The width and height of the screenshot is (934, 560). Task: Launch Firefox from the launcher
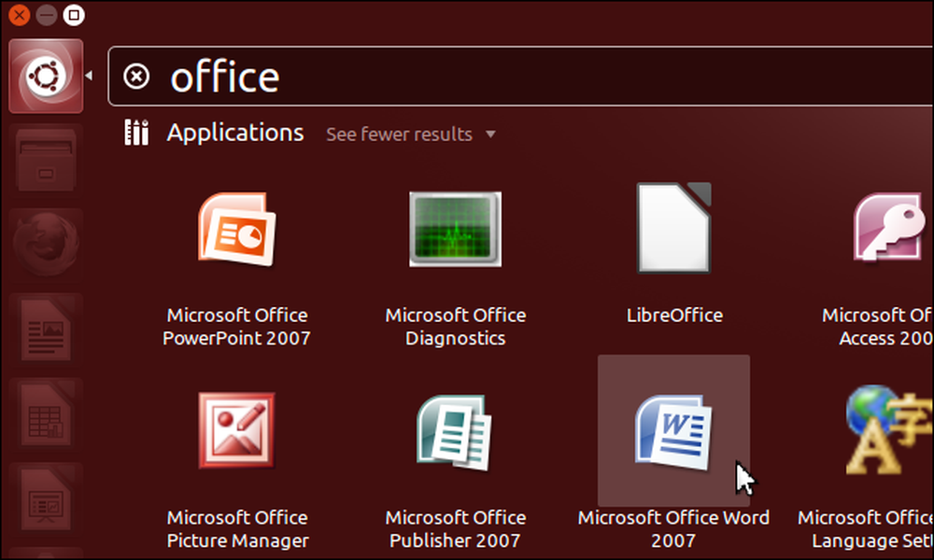46,244
